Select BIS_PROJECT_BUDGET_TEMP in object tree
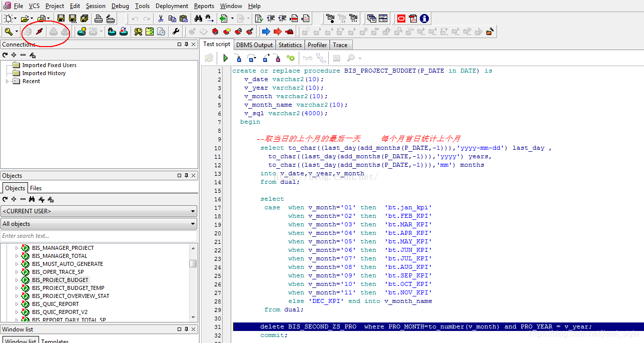Viewport: 644px width, 343px height. 68,288
